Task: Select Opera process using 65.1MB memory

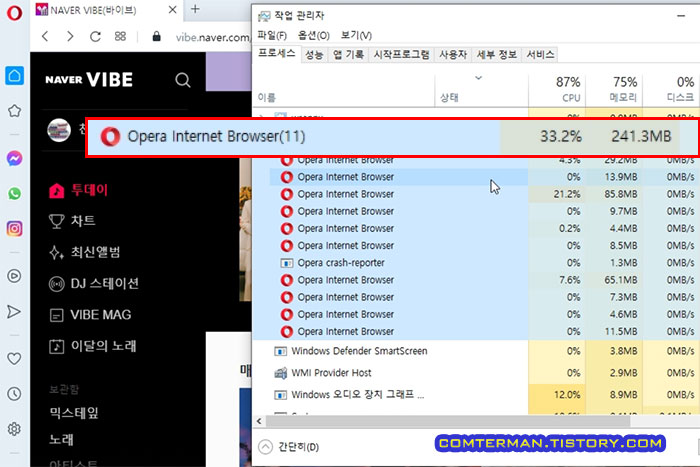Action: point(475,280)
